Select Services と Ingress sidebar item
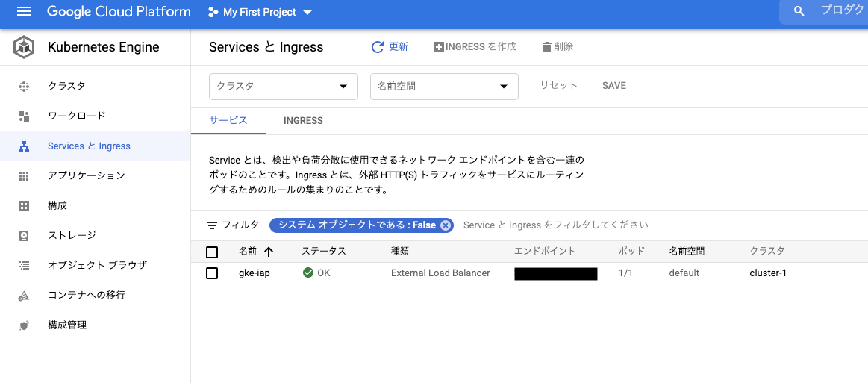 coord(96,146)
